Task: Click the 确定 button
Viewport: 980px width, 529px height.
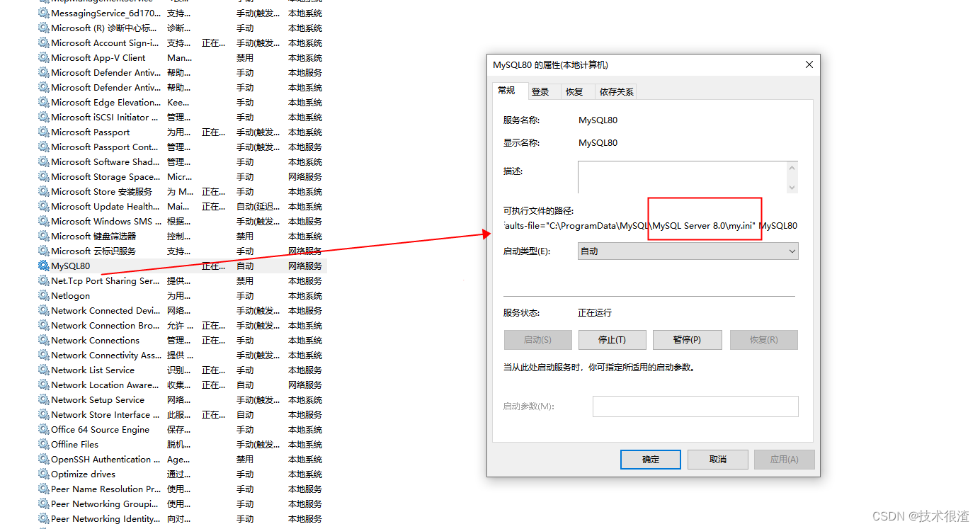Action: pos(651,460)
